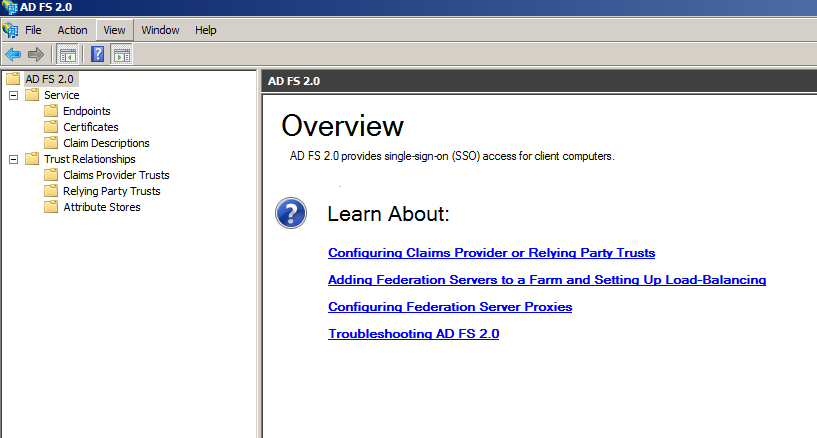Screen dimensions: 817x438
Task: Open Configuring Claims Provider or Relying Party Trusts link
Action: pyautogui.click(x=491, y=253)
